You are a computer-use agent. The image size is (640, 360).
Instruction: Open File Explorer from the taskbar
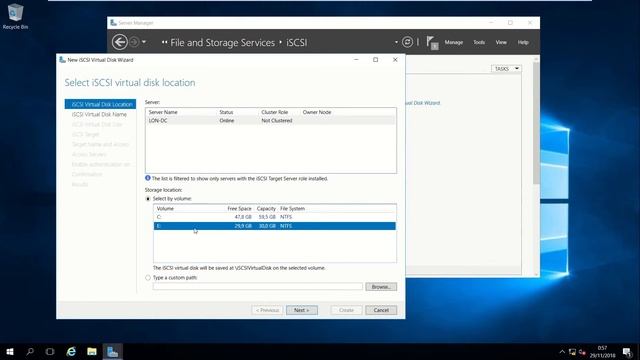(92, 351)
